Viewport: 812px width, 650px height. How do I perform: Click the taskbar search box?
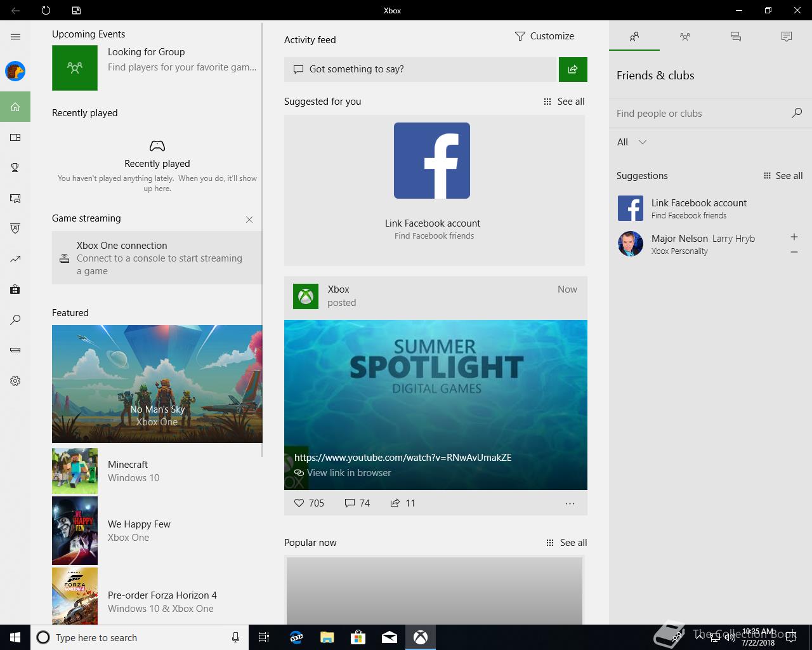tap(139, 637)
